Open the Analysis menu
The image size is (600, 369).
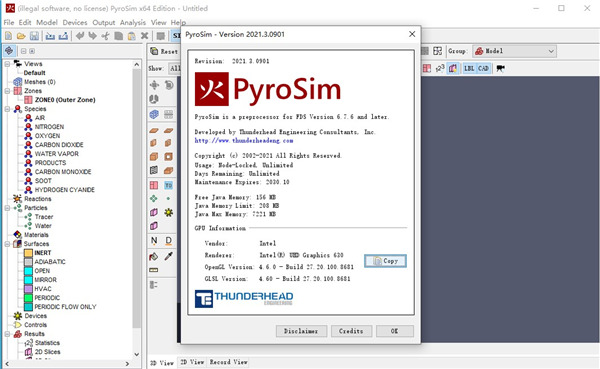click(133, 23)
